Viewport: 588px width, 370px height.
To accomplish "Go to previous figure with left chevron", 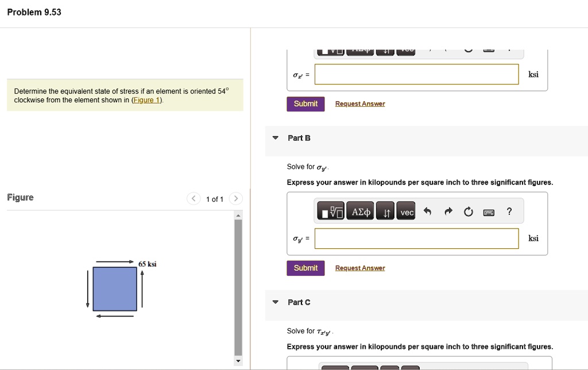I will (x=194, y=199).
